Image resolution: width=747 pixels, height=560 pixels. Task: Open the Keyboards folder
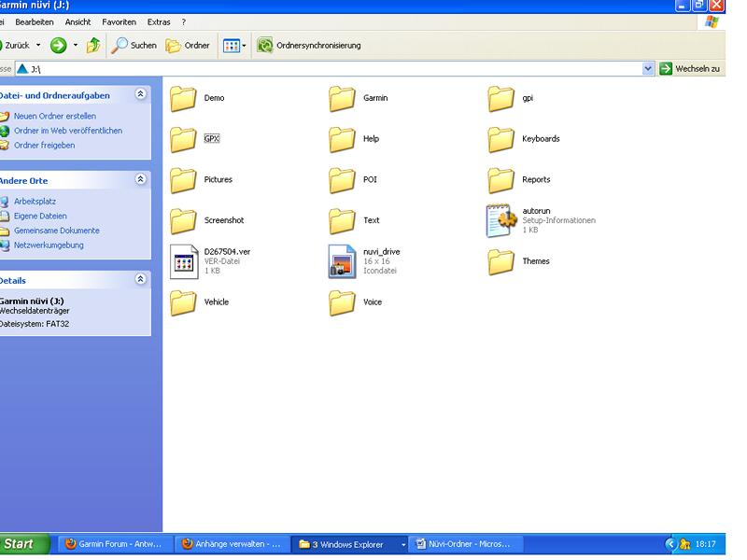click(x=523, y=139)
